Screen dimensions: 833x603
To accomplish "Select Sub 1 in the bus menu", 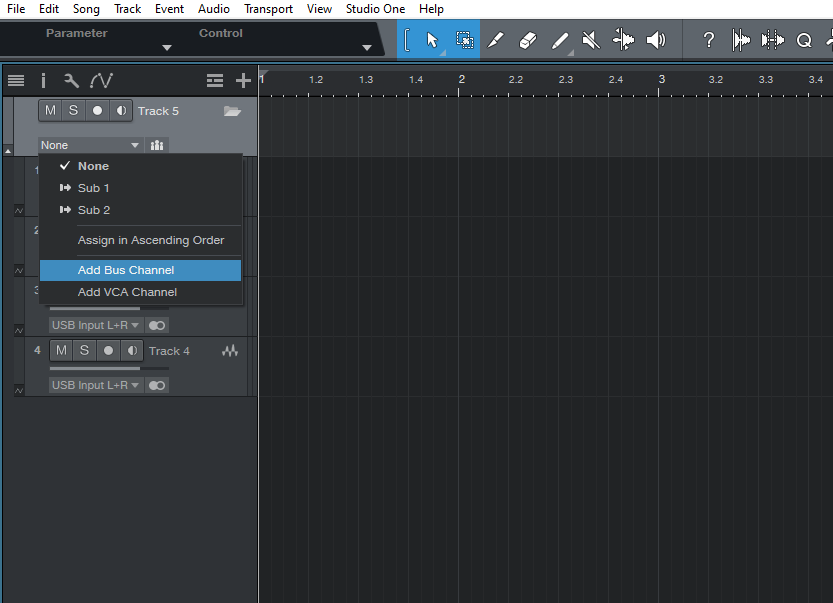I will pyautogui.click(x=140, y=188).
